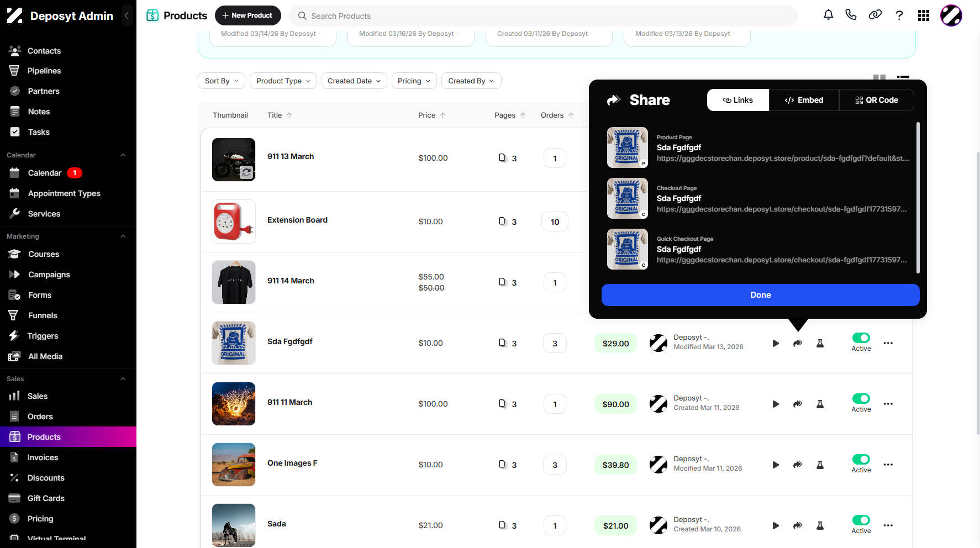Click play icon for Sada row
The width and height of the screenshot is (980, 548).
pyautogui.click(x=776, y=525)
